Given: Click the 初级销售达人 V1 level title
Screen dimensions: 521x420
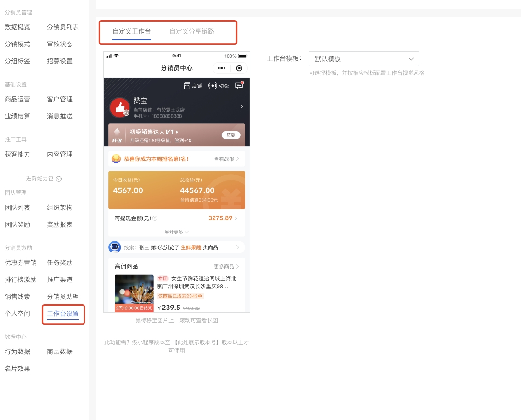Looking at the screenshot, I should point(154,132).
